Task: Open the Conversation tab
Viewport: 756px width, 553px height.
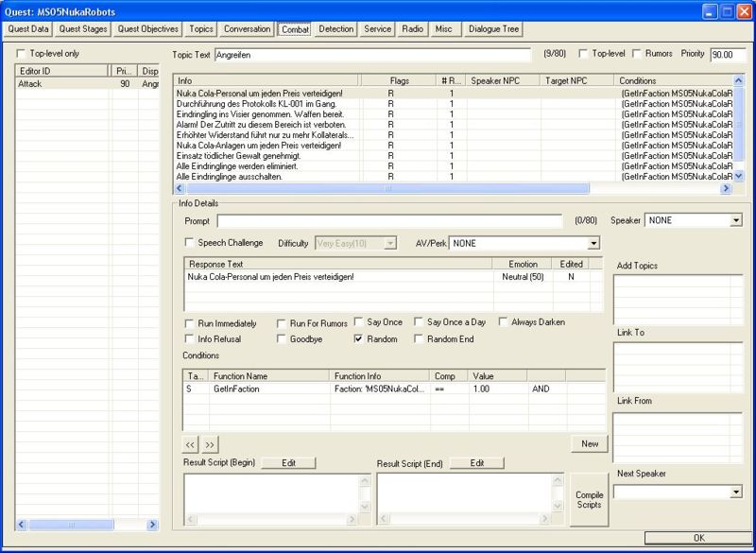Action: coord(247,29)
